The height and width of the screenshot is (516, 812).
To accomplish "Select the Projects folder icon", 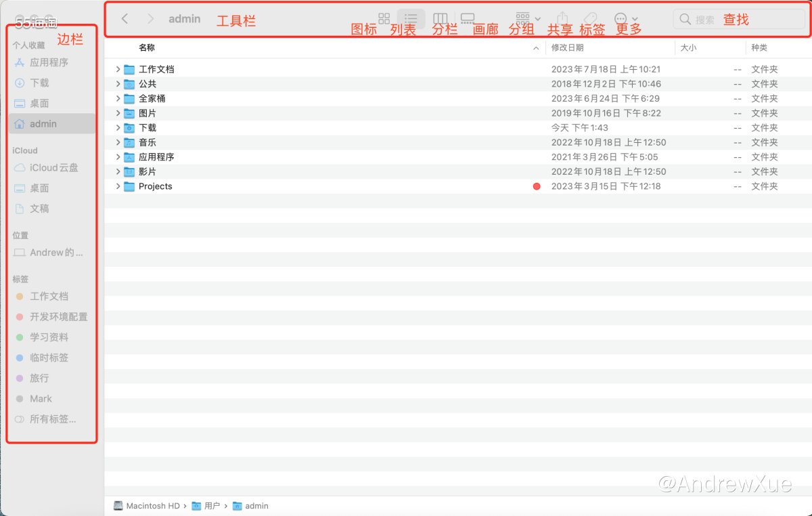I will [129, 186].
